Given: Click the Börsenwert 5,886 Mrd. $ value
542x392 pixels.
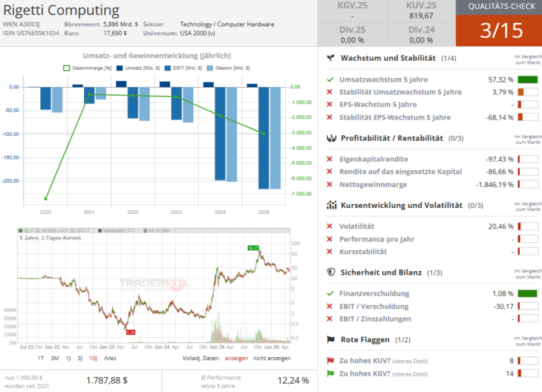Looking at the screenshot, I should tap(120, 24).
